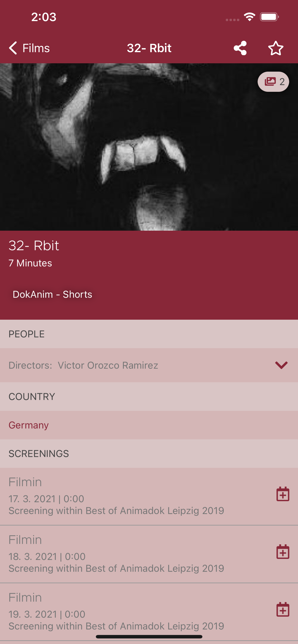
Task: Tap the director name Victor Orozco Ramirez
Action: (108, 365)
